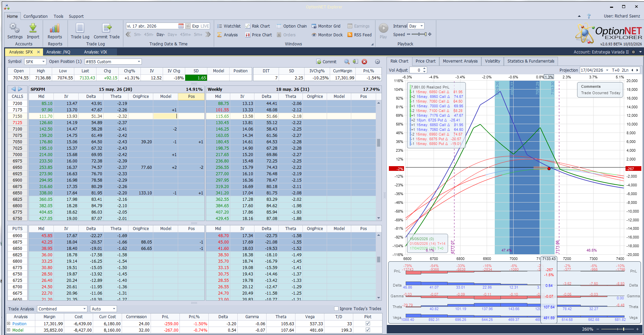Viewport: 644px width, 335px height.
Task: Expand the Interval Day dropdown
Action: [x=421, y=26]
